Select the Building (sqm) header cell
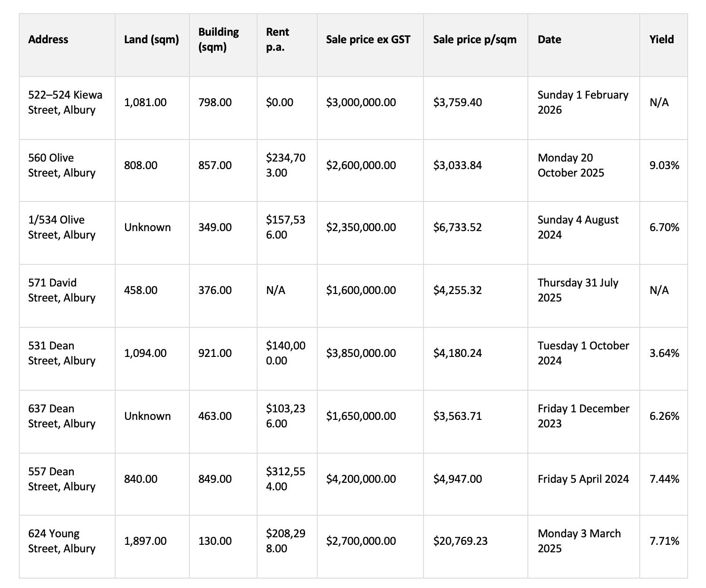The width and height of the screenshot is (706, 588). (x=219, y=39)
